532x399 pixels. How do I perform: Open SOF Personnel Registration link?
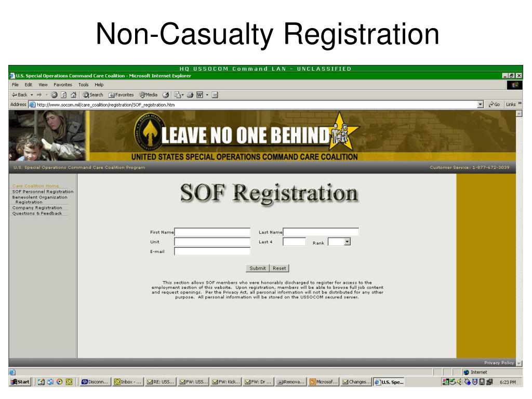[43, 192]
